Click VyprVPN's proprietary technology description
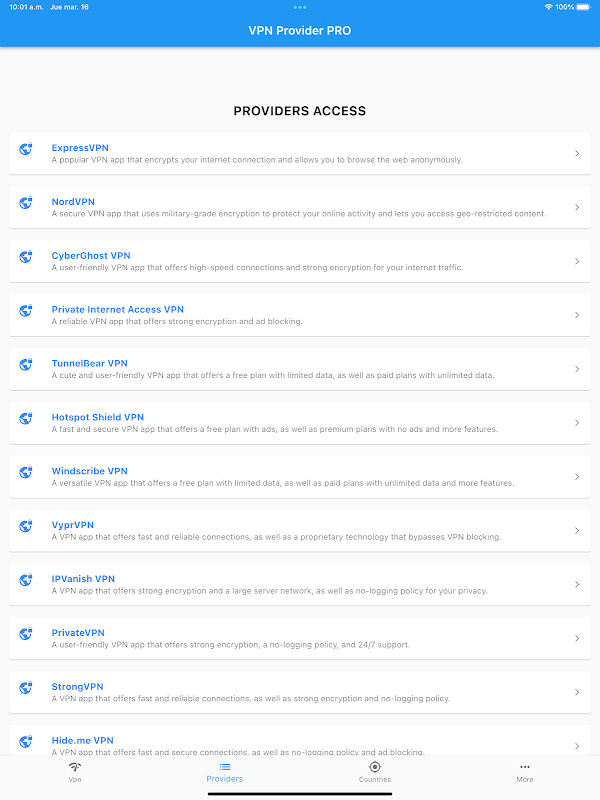This screenshot has width=600, height=800. pyautogui.click(x=277, y=537)
